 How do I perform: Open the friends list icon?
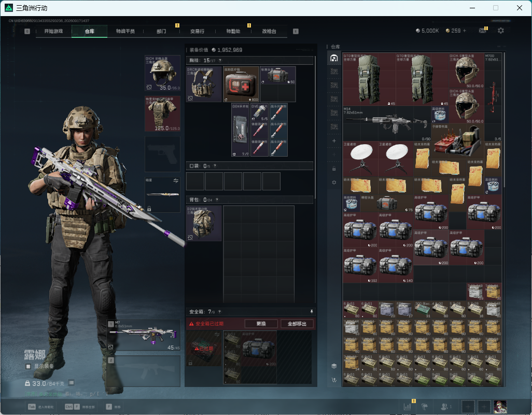[445, 407]
